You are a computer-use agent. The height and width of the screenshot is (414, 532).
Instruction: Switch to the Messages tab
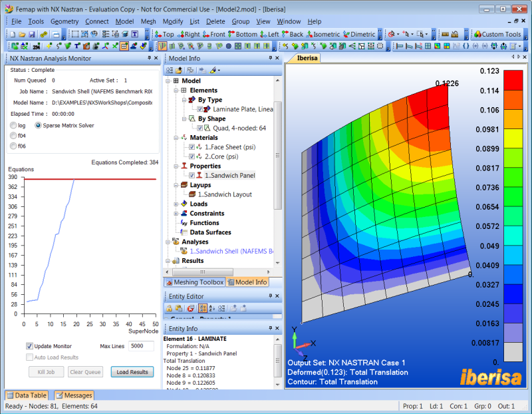74,395
